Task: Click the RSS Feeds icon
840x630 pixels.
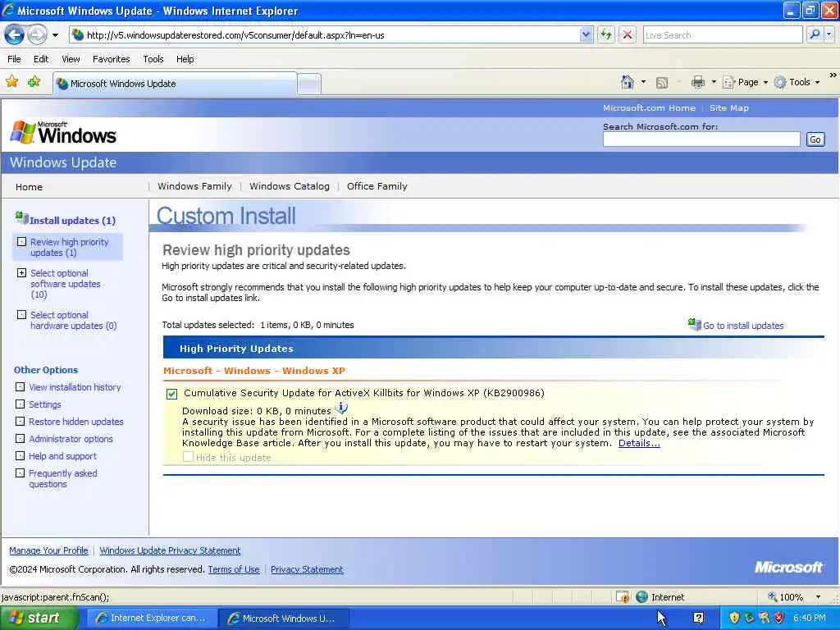Action: [662, 82]
